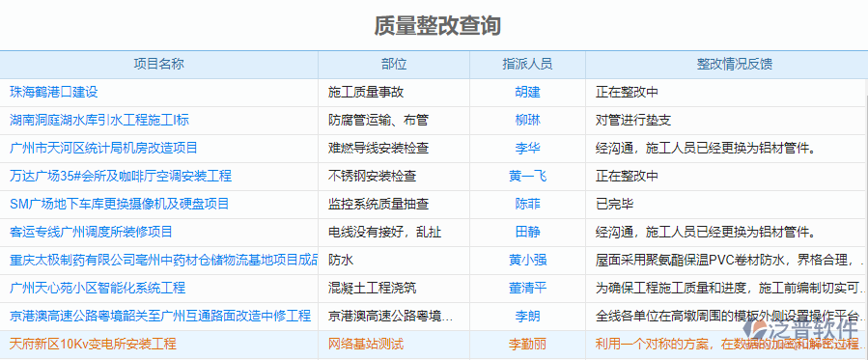
Task: Select cell 防腐管运输、布管
Action: coord(378,120)
